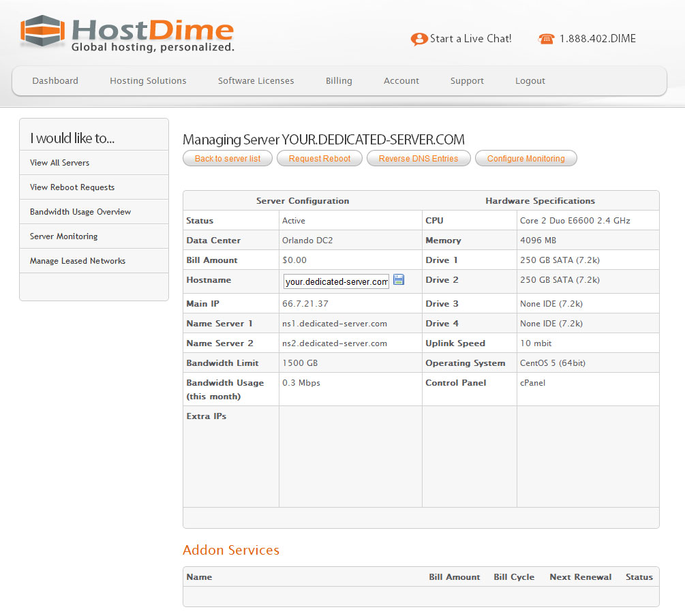Screen dimensions: 685x616
Task: Open View Reboot Requests sidebar link
Action: point(72,187)
